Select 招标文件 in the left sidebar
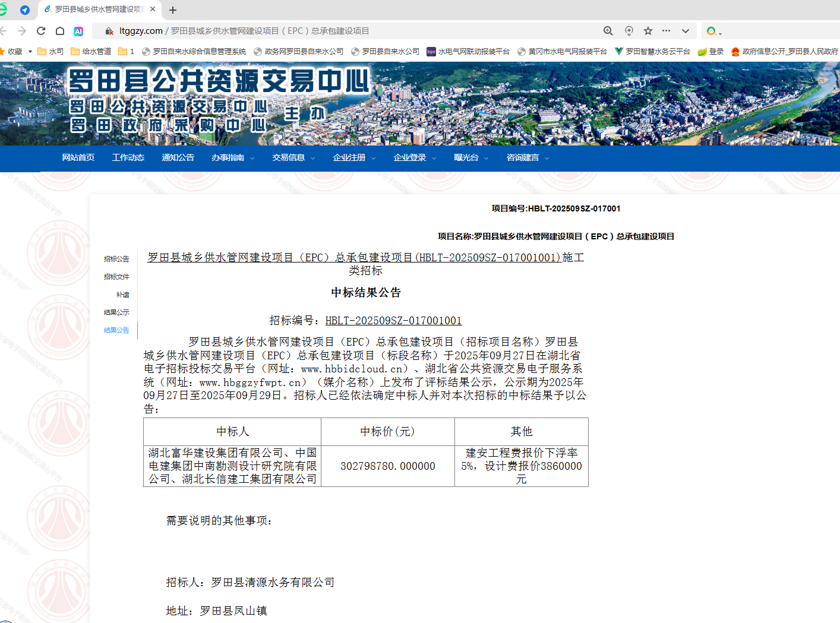 point(116,277)
